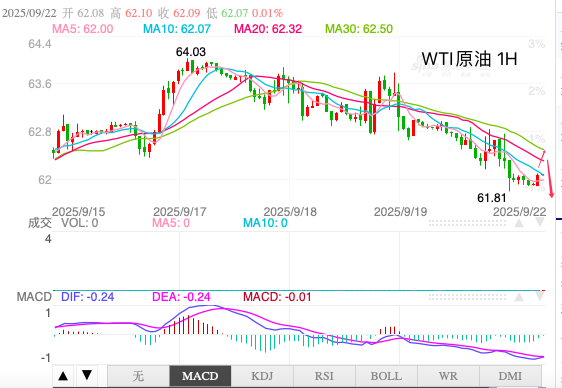Click the MA20: 62.32 legend label
The width and height of the screenshot is (562, 388).
pyautogui.click(x=268, y=29)
